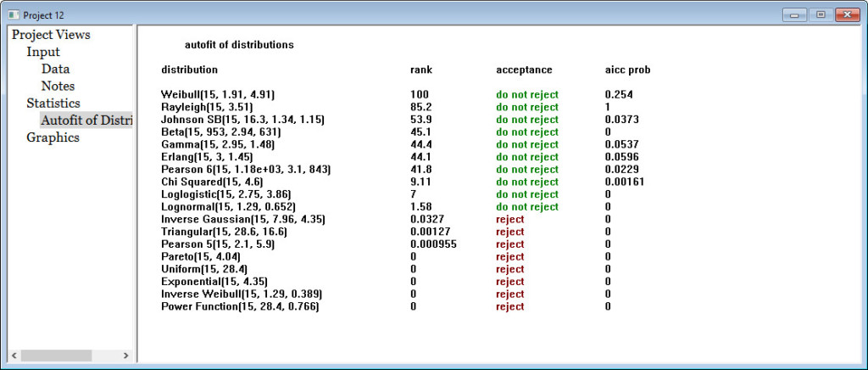Click Weibull's 'do not reject' status

527,95
